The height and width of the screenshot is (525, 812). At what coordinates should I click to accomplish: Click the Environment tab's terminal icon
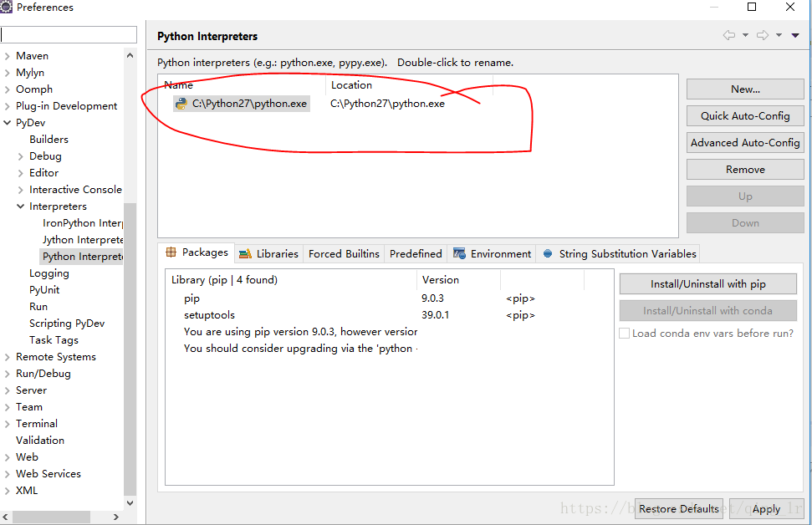[x=459, y=252]
